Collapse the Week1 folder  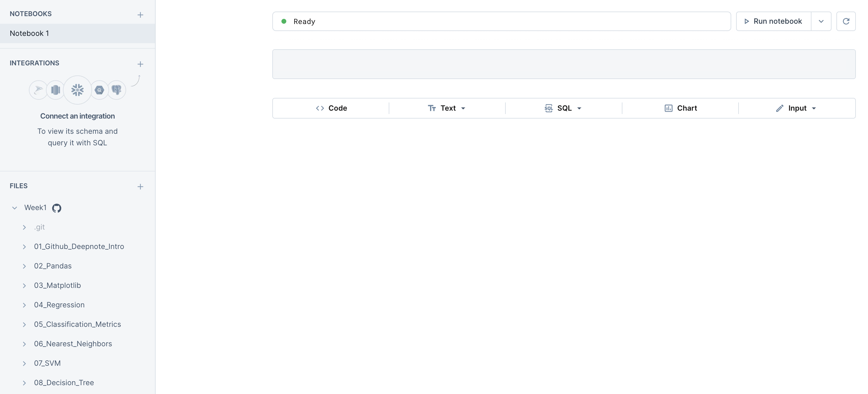[15, 208]
